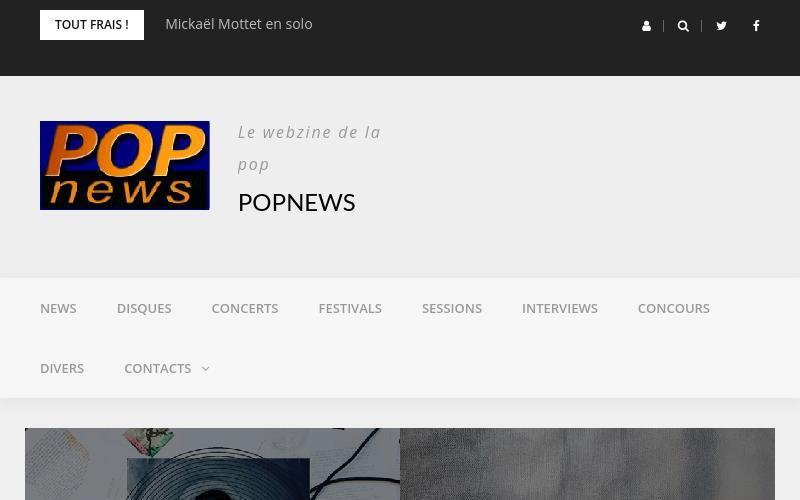This screenshot has width=800, height=500.
Task: Go to the Interviews section
Action: (560, 309)
